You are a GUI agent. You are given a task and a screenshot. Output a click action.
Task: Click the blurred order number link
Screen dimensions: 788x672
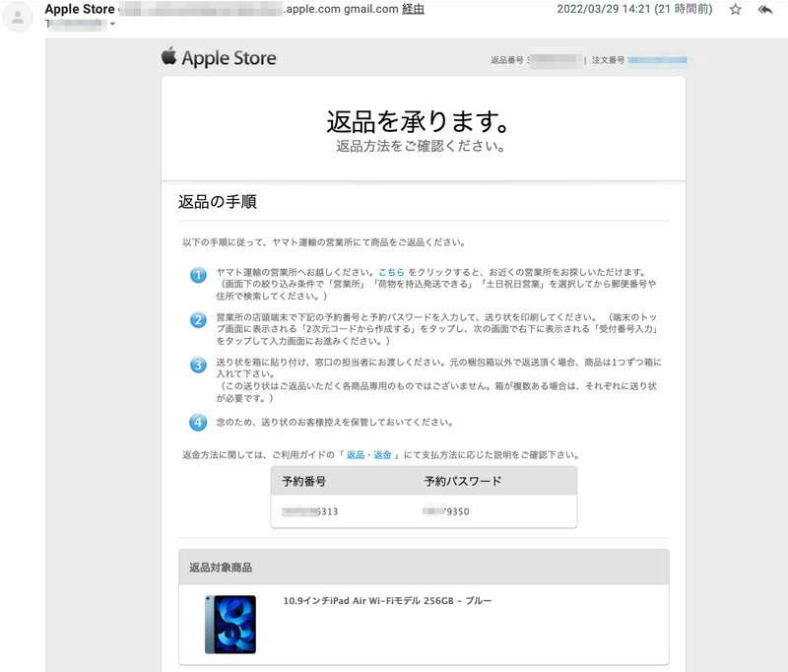(657, 60)
